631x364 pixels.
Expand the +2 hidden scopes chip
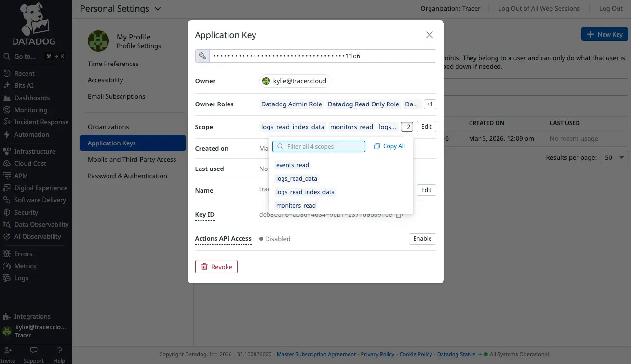(x=406, y=126)
